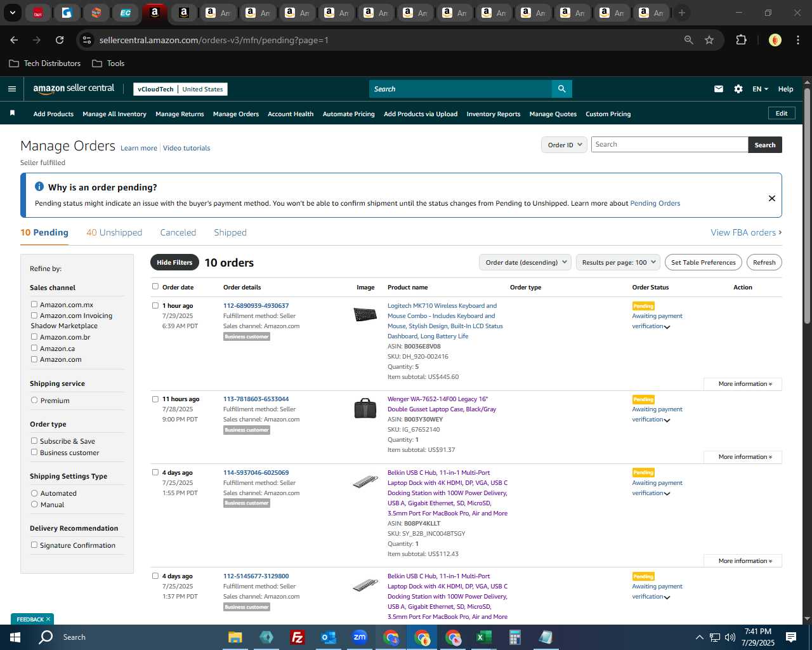The height and width of the screenshot is (650, 812).
Task: Open the settings gear icon
Action: pyautogui.click(x=738, y=89)
